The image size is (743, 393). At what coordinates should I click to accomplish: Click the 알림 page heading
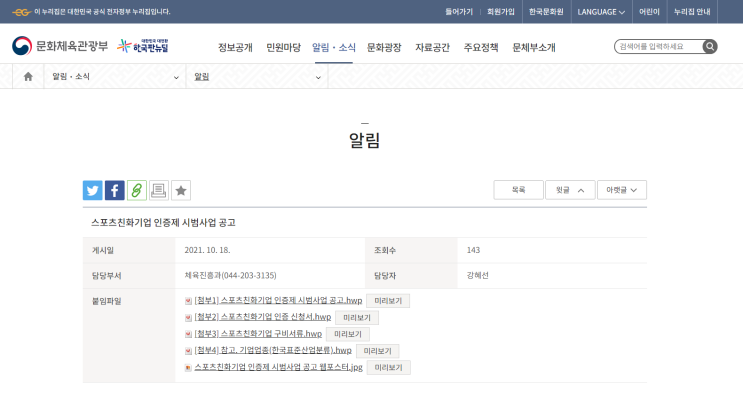click(364, 140)
